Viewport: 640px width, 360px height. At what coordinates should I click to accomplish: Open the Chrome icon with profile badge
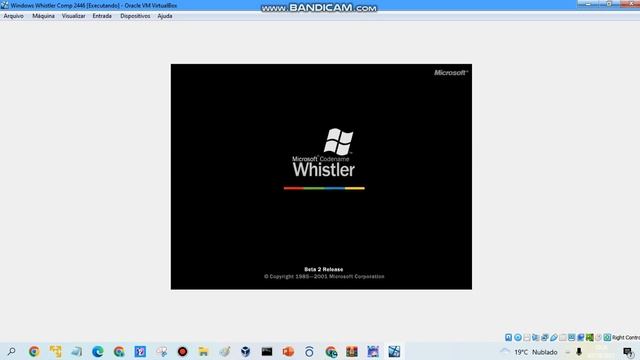[x=331, y=351]
